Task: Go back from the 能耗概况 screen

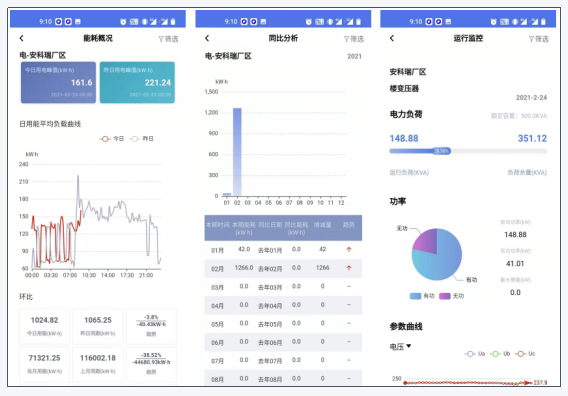Action: click(21, 38)
